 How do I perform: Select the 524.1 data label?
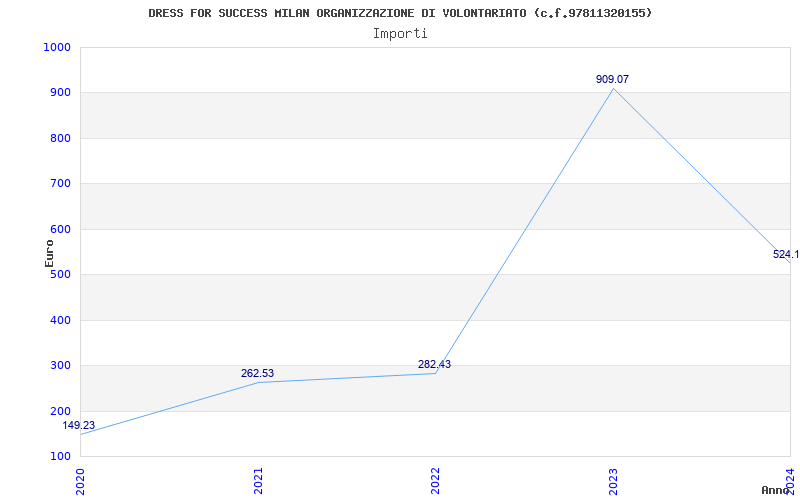tap(786, 255)
